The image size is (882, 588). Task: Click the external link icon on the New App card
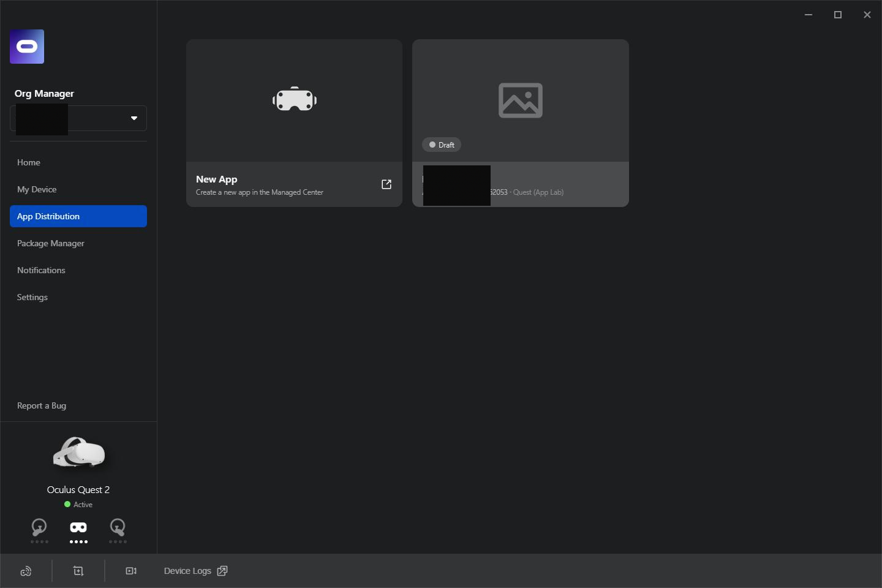point(386,184)
